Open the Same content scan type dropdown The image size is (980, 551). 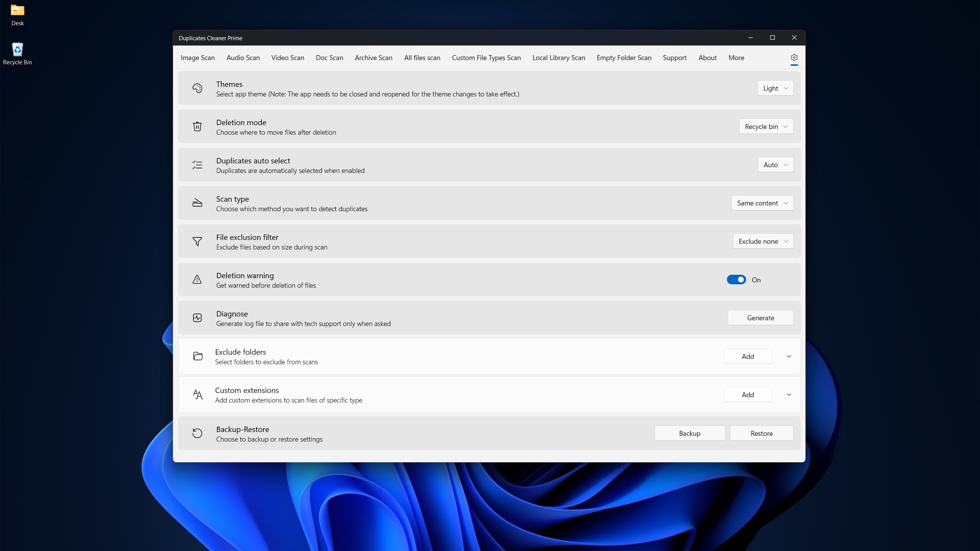pos(762,203)
